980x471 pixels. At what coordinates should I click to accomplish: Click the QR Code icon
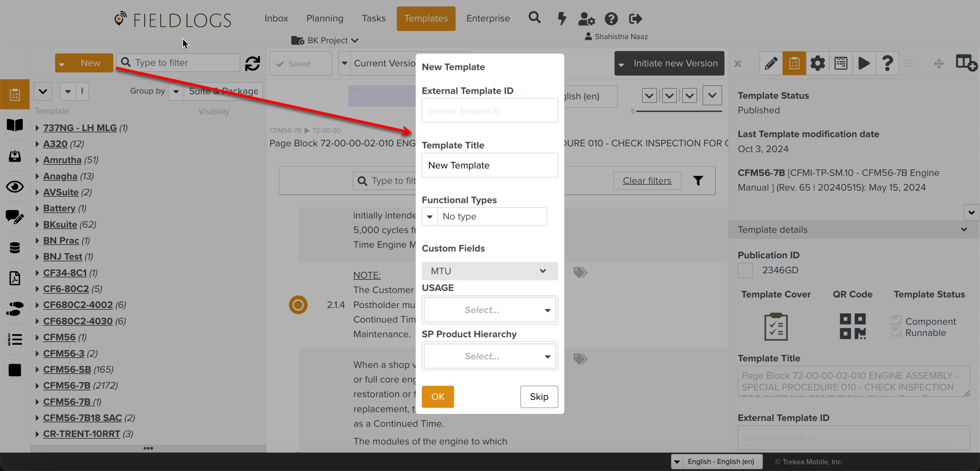[852, 326]
